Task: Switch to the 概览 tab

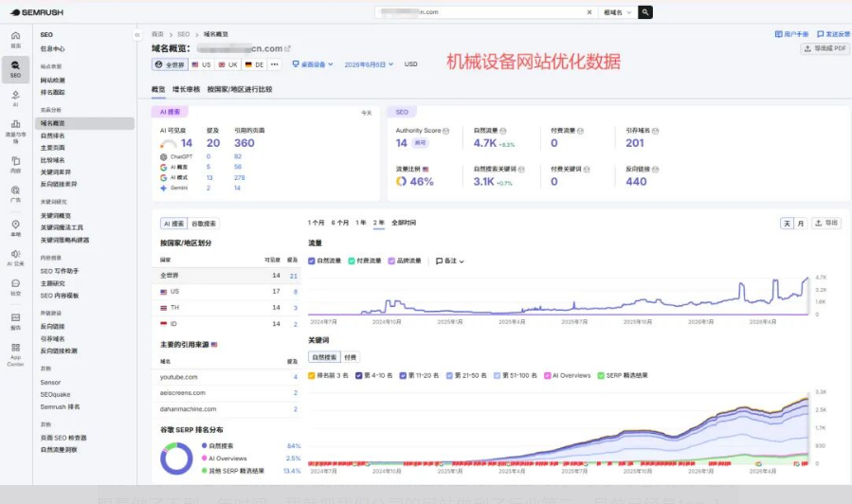Action: 158,89
